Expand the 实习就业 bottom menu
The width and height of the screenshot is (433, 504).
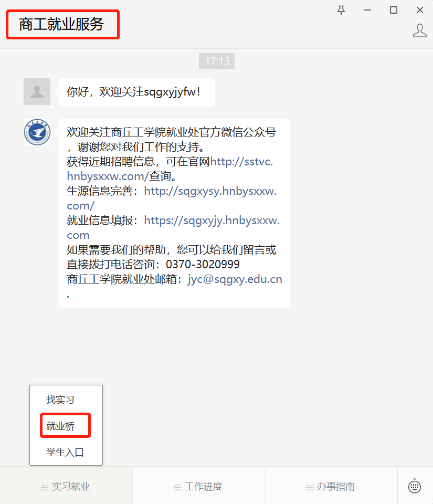point(66,486)
